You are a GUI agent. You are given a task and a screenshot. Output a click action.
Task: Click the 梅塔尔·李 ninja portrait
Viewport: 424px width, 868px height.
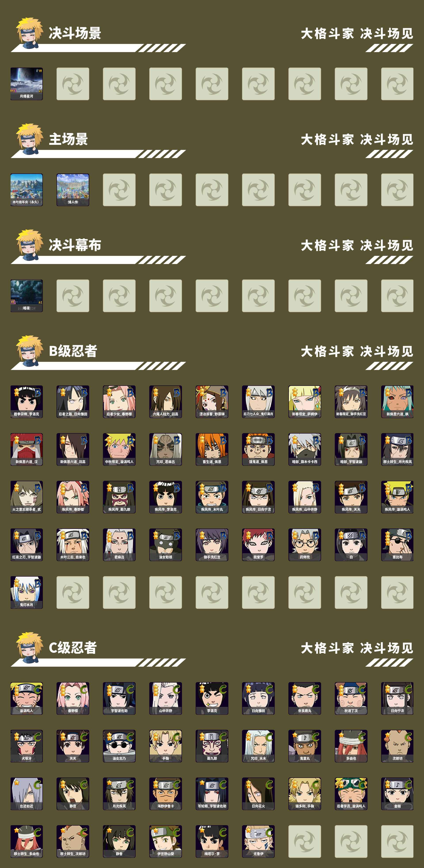click(212, 841)
